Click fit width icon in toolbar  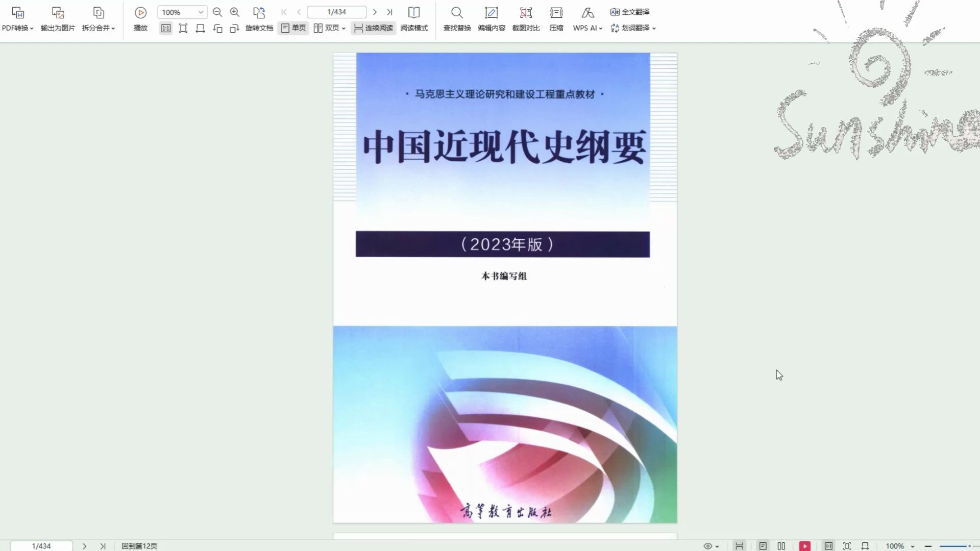pos(201,29)
